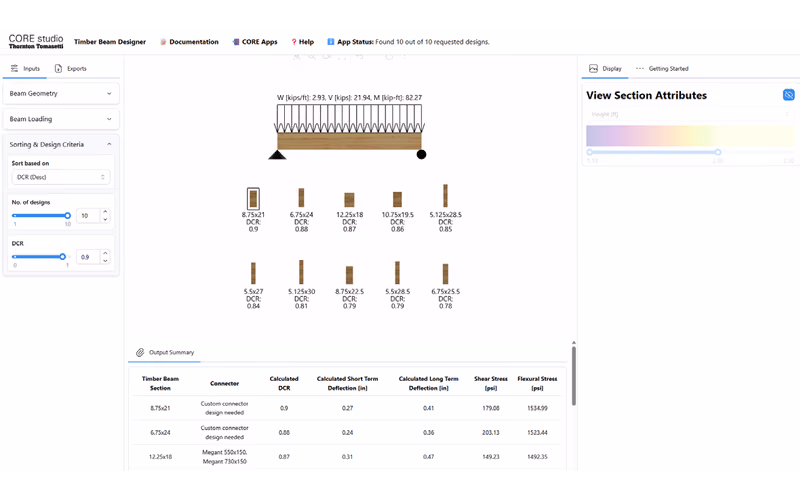The width and height of the screenshot is (800, 500).
Task: Click the shear stress value 179.08
Action: point(491,408)
